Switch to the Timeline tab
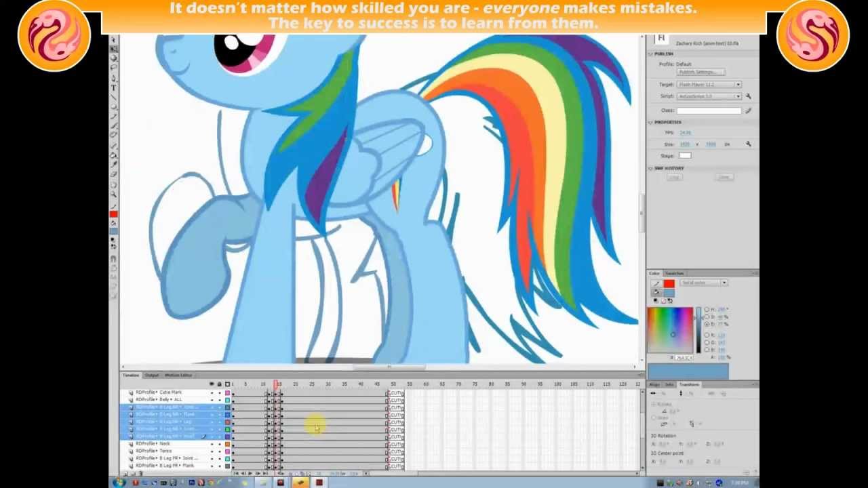Screen dimensions: 868x488 (131, 375)
